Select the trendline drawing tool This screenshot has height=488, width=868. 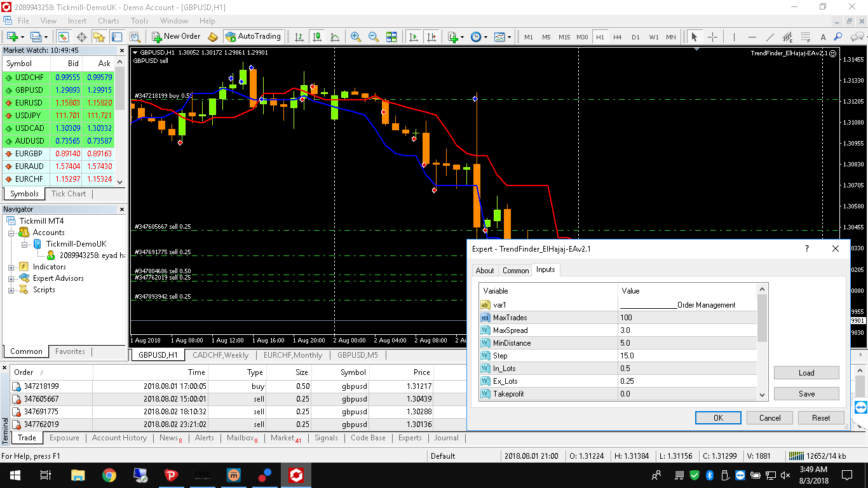(770, 37)
